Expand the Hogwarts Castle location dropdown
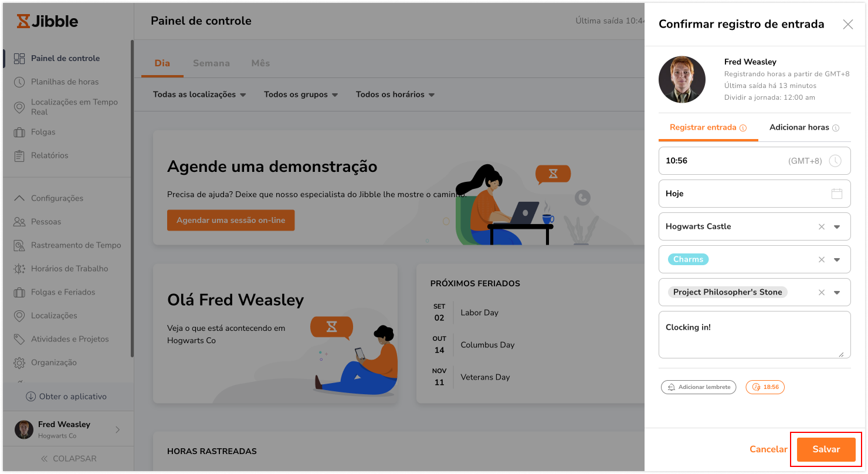 click(x=837, y=227)
